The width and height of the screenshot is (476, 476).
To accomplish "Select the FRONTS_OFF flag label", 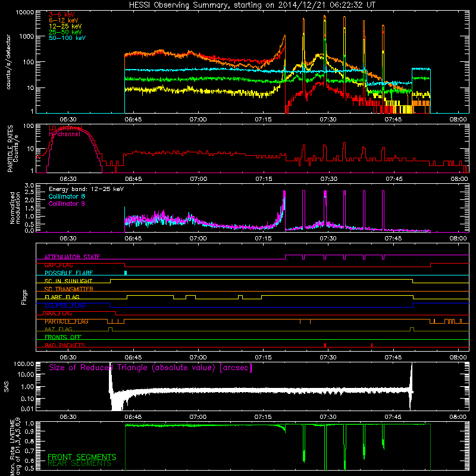I will 63,337.
